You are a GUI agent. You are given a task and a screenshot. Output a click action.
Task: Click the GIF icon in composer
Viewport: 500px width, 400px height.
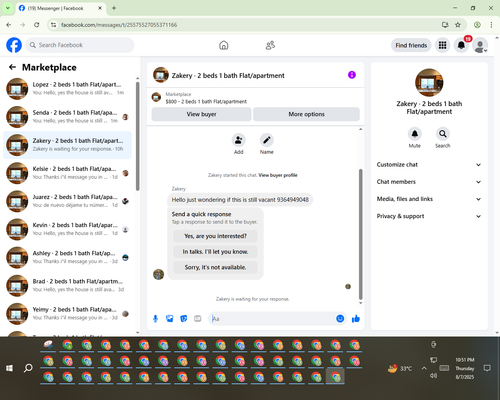[x=198, y=319]
